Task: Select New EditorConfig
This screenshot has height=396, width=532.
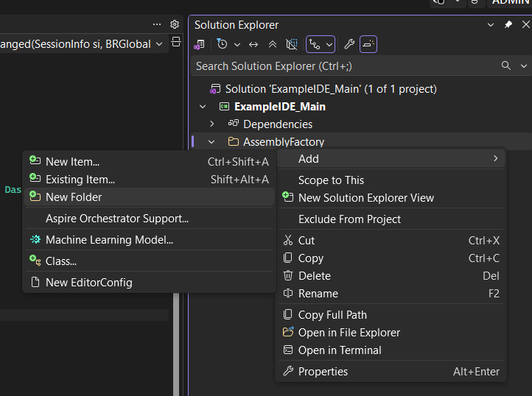Action: [x=150, y=283]
